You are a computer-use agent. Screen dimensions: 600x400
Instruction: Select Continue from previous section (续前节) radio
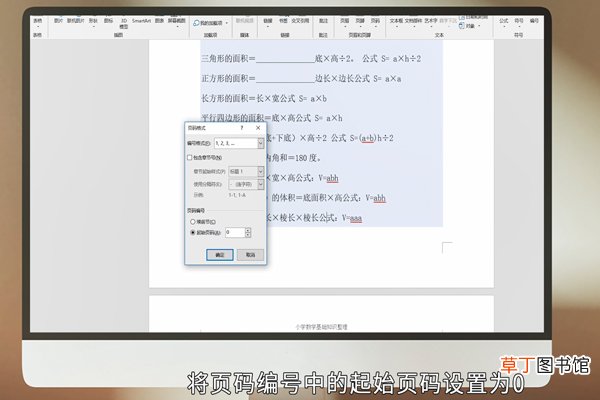(192, 222)
